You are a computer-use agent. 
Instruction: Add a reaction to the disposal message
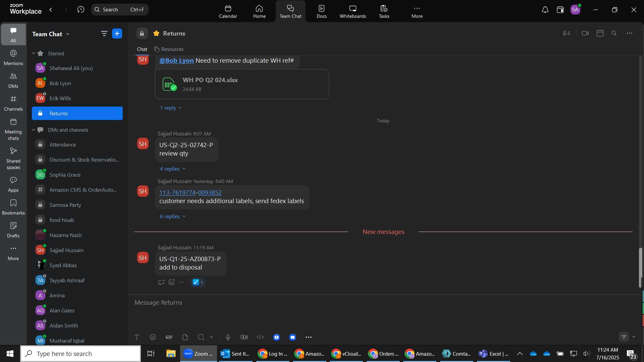click(171, 282)
